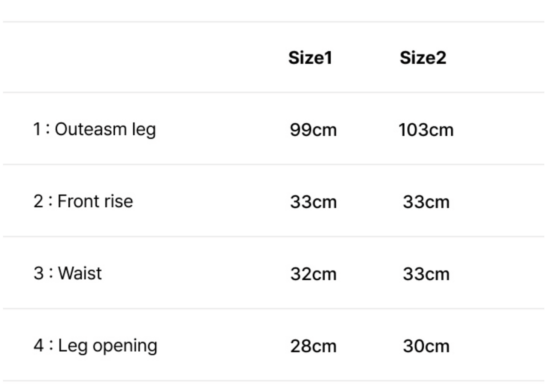The width and height of the screenshot is (545, 392).
Task: Click row number 4 before Leg opening
Action: (x=38, y=346)
